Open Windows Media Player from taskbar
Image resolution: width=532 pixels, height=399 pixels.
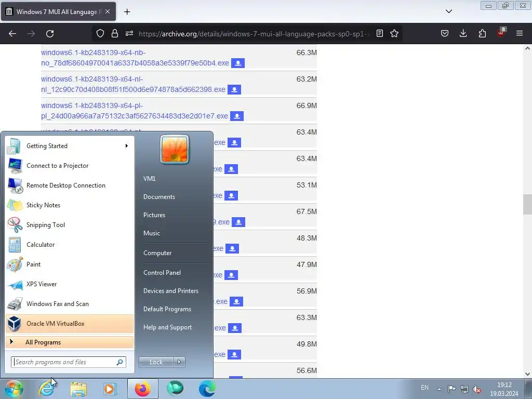point(110,389)
